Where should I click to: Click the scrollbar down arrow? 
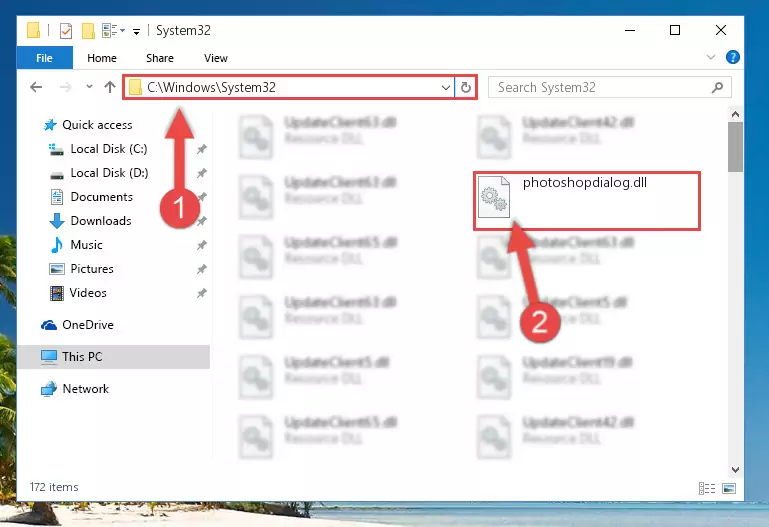tap(735, 470)
